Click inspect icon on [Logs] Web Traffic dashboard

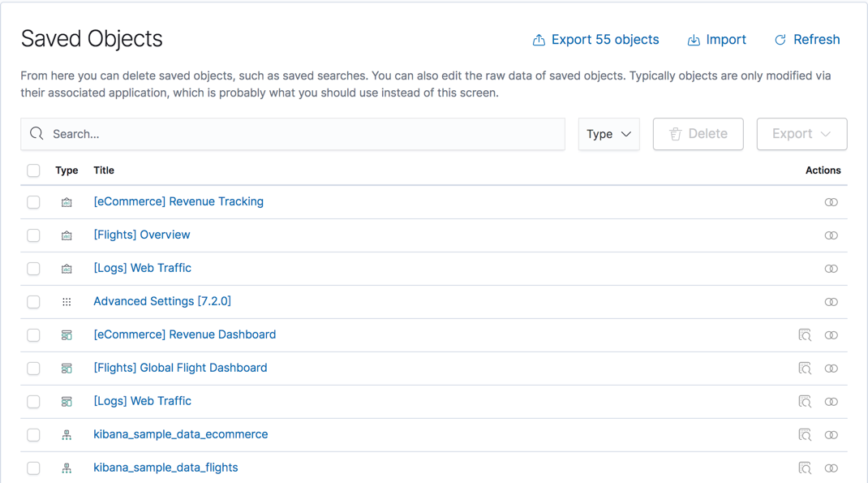click(x=805, y=402)
